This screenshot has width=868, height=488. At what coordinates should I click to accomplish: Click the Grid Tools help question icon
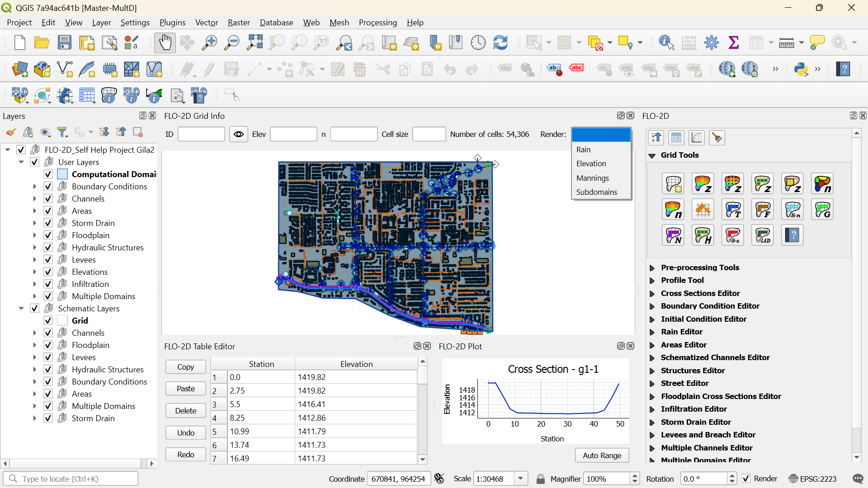point(792,235)
